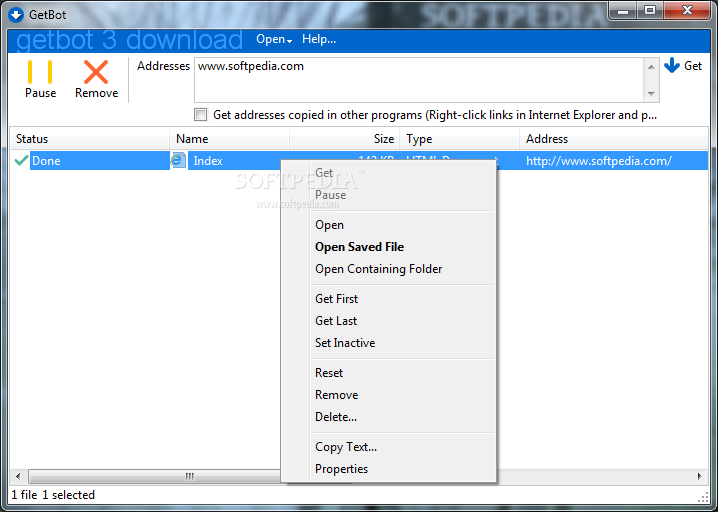This screenshot has width=718, height=512.
Task: Open the Open dropdown menu
Action: tap(274, 39)
